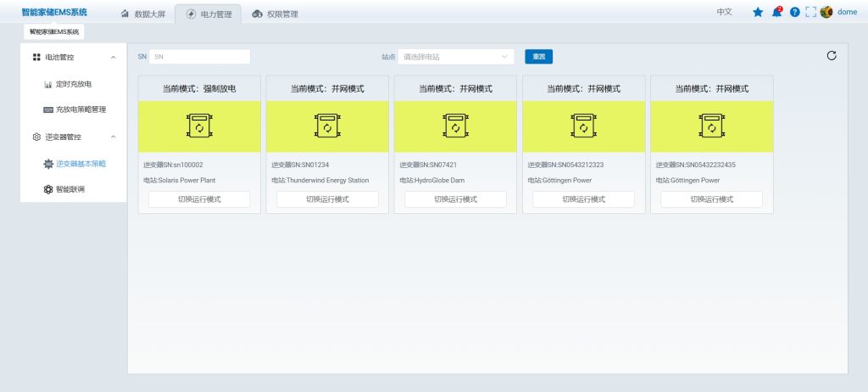
Task: Click inverter icon on Solaris Power Plant card
Action: (199, 126)
